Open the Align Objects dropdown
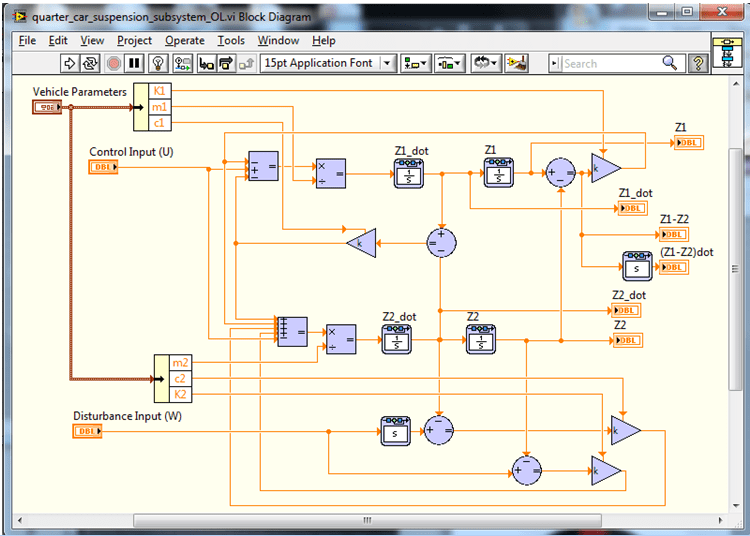The height and width of the screenshot is (536, 750). coord(415,63)
